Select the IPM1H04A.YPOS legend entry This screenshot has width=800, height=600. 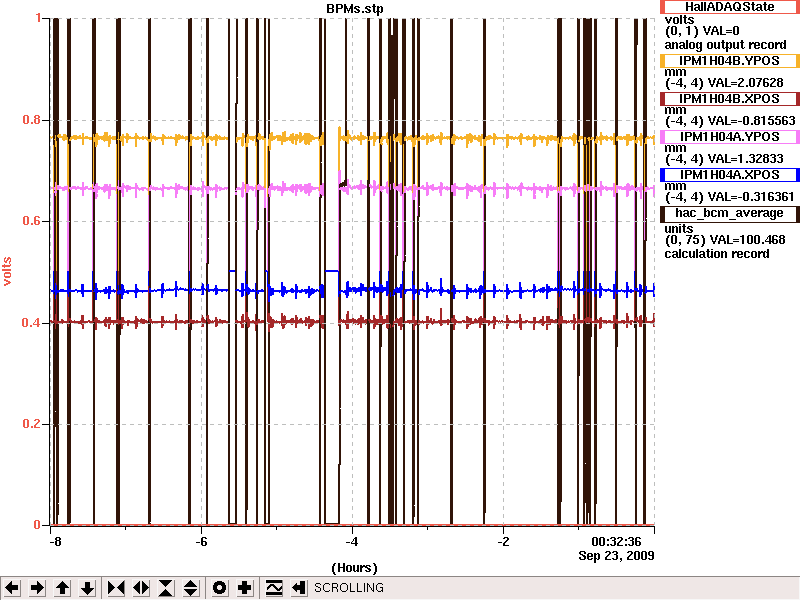pos(730,137)
